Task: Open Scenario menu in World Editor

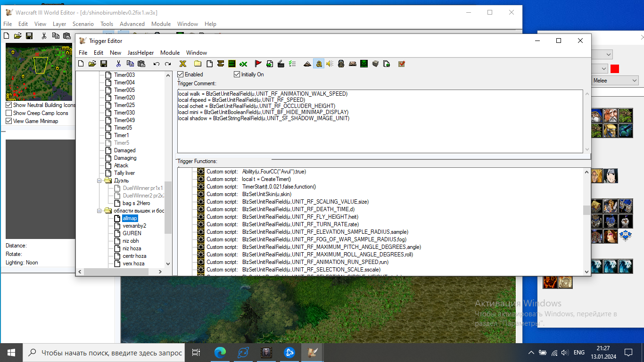Action: tap(83, 24)
